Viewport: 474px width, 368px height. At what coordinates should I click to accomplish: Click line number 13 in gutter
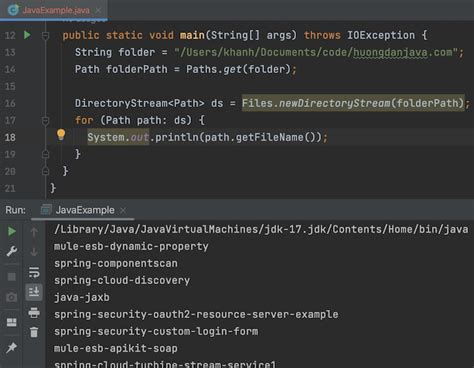(x=10, y=52)
